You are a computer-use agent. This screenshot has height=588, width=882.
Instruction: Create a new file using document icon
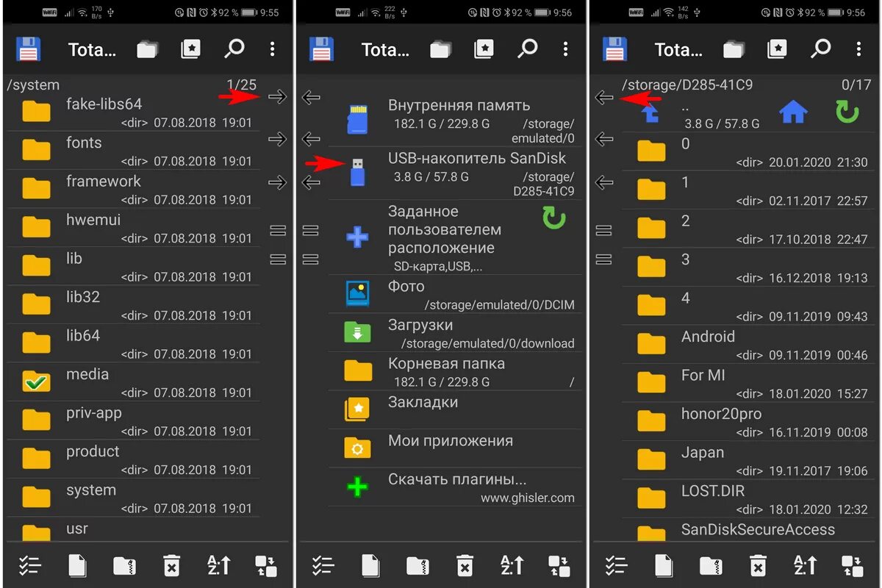click(x=77, y=565)
